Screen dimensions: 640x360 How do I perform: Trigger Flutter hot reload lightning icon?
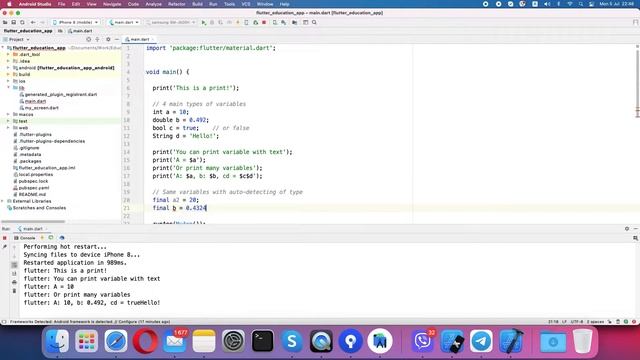[x=238, y=22]
